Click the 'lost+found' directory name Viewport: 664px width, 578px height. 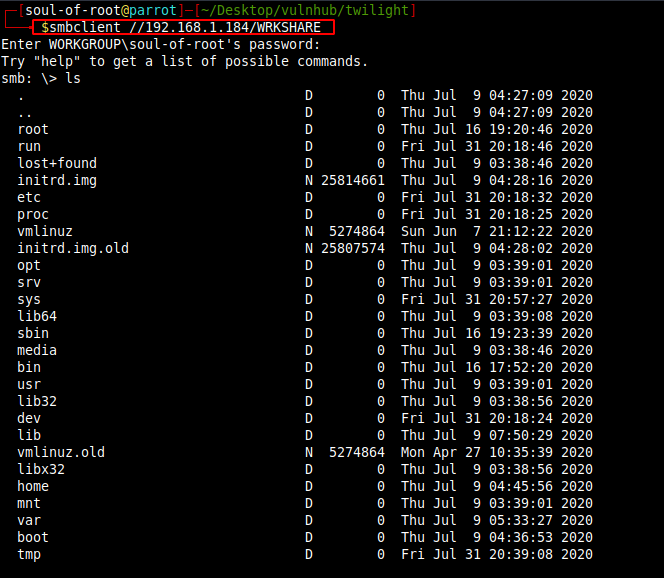[57, 163]
